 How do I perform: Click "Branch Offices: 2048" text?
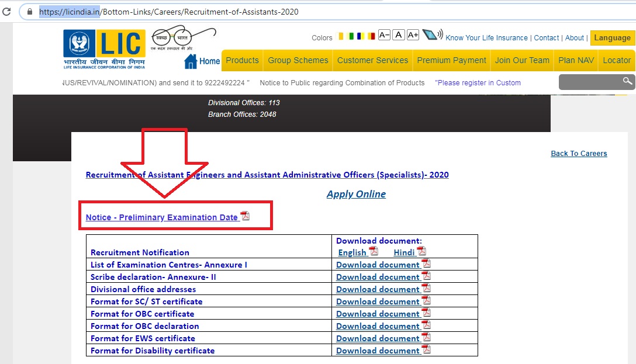click(x=242, y=115)
